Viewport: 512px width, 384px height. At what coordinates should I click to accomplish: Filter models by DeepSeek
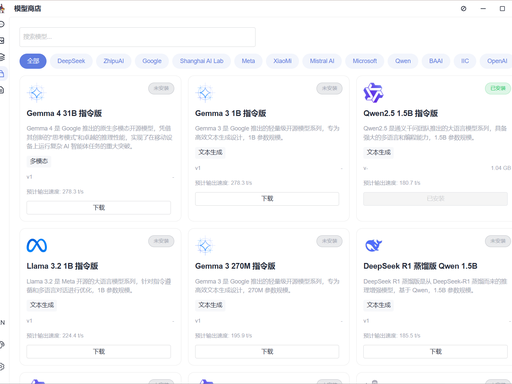[x=71, y=61]
